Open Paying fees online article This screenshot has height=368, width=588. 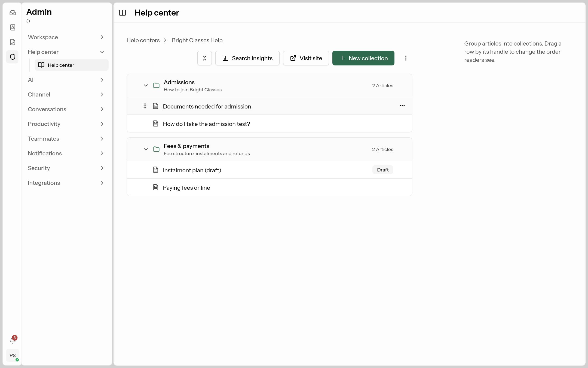pyautogui.click(x=186, y=188)
